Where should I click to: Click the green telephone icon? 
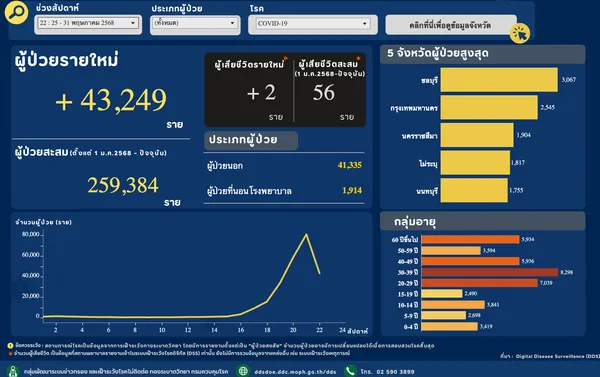pyautogui.click(x=350, y=370)
